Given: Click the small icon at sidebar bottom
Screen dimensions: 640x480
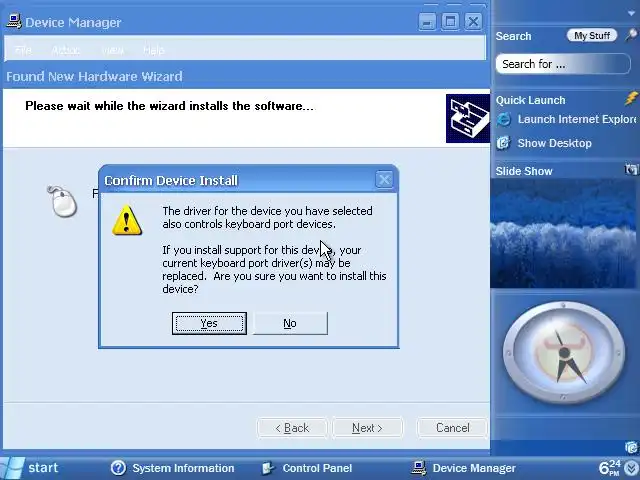Looking at the screenshot, I should pos(631,447).
